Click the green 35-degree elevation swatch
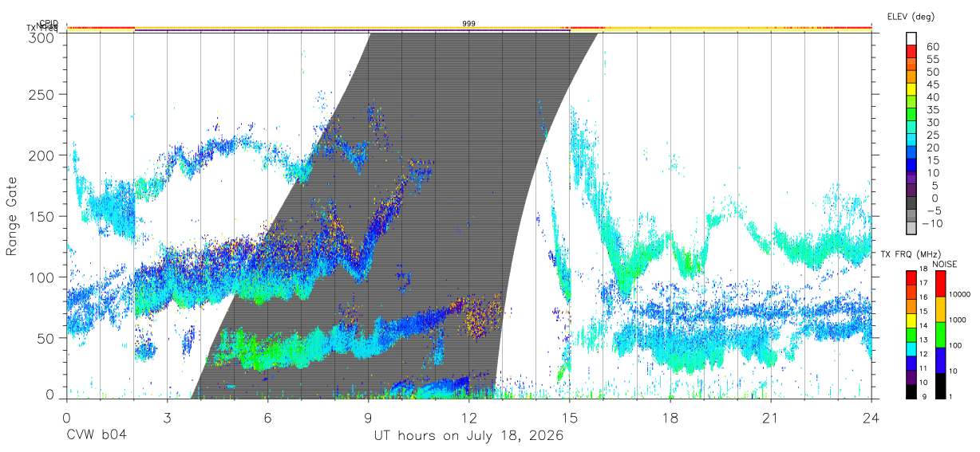980x452 pixels. 911,115
